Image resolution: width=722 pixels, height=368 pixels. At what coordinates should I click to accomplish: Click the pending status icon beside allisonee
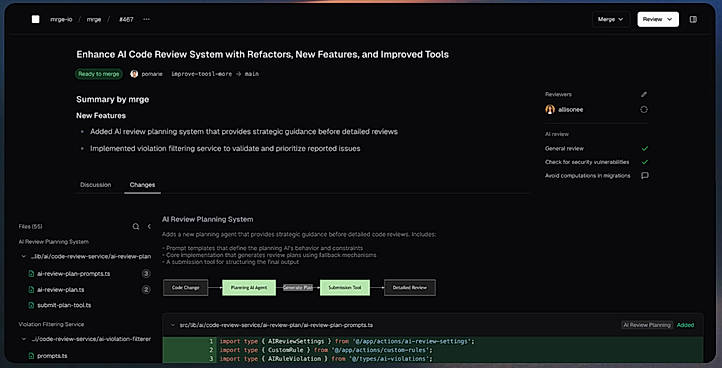pyautogui.click(x=644, y=110)
